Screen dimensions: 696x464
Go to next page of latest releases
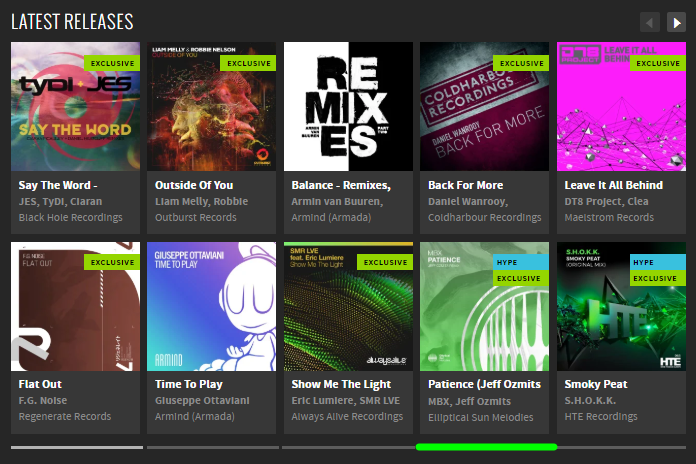676,22
